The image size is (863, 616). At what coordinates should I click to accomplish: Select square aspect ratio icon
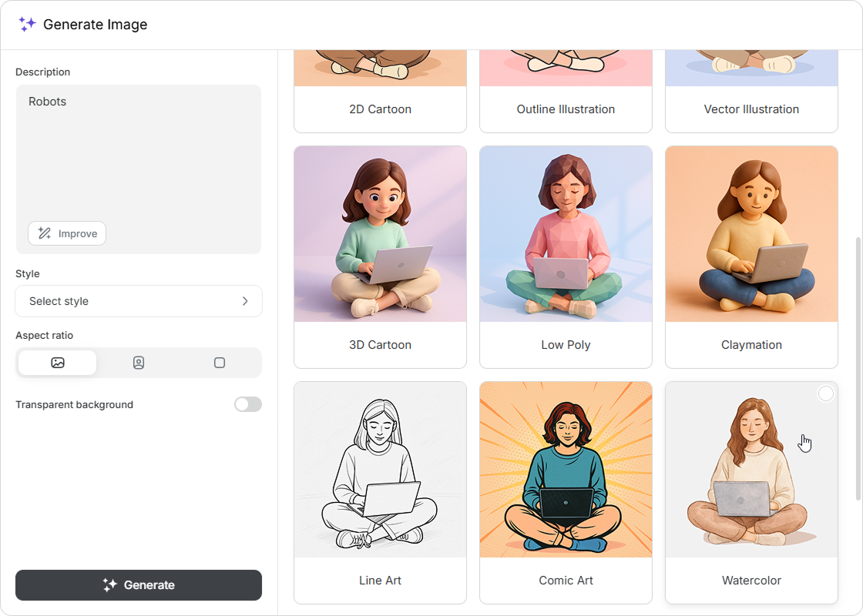(220, 363)
